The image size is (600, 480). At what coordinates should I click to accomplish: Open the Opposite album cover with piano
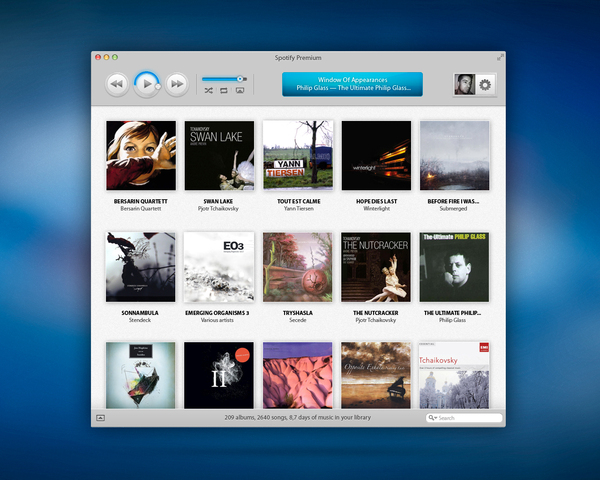[x=376, y=375]
